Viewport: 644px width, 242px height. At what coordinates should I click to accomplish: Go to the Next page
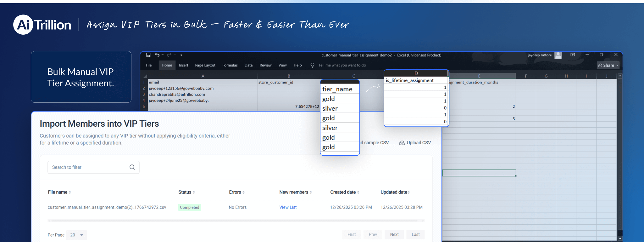[x=394, y=234]
